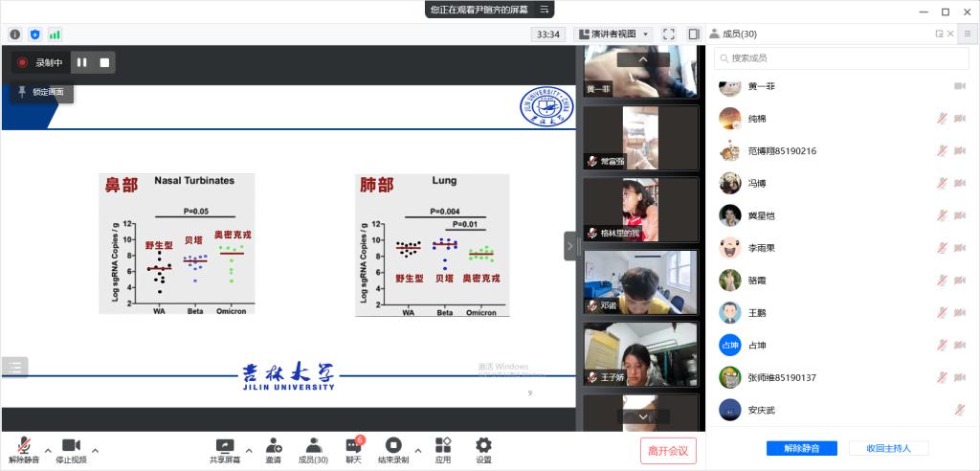This screenshot has height=471, width=980.
Task: Enter full screen mode via the fullscreen icon
Action: pos(669,34)
